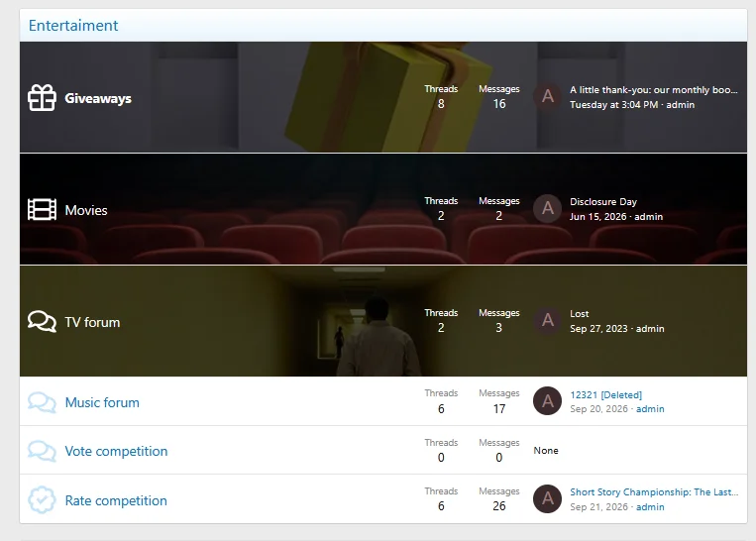Image resolution: width=756 pixels, height=541 pixels.
Task: Click admin username in Music forum row
Action: coord(650,409)
